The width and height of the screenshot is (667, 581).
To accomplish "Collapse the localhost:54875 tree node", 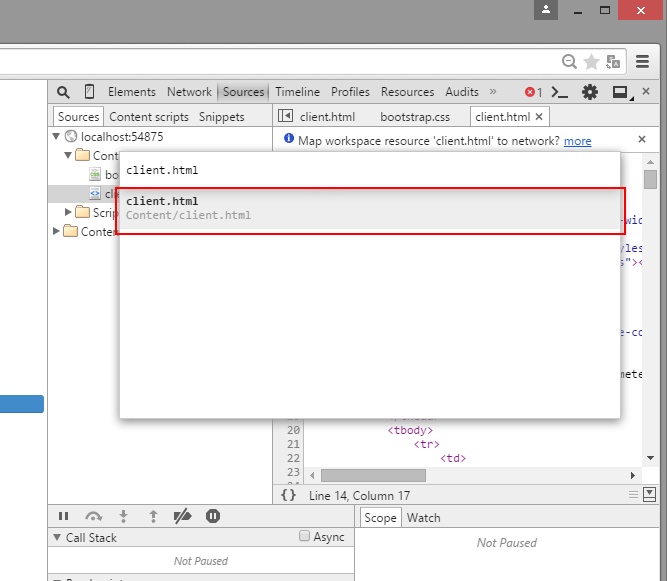I will (56, 136).
